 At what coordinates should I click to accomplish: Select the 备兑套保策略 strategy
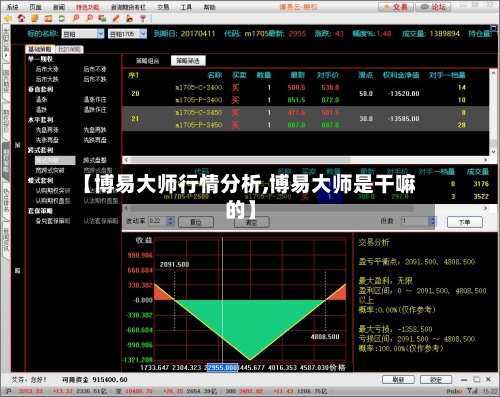pyautogui.click(x=53, y=221)
